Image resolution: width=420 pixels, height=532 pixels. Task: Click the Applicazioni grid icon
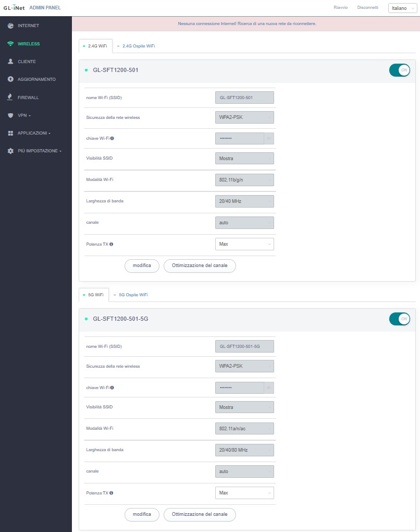point(10,134)
